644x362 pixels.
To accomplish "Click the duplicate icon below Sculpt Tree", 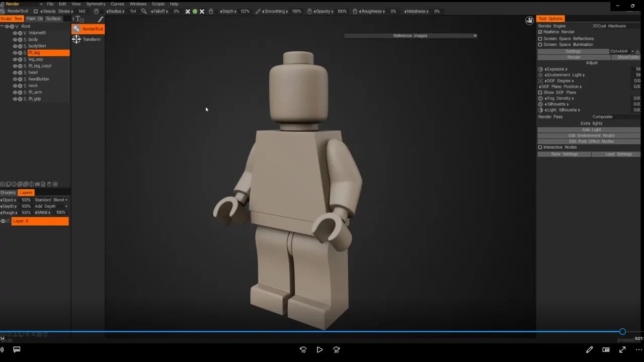I will [8, 184].
